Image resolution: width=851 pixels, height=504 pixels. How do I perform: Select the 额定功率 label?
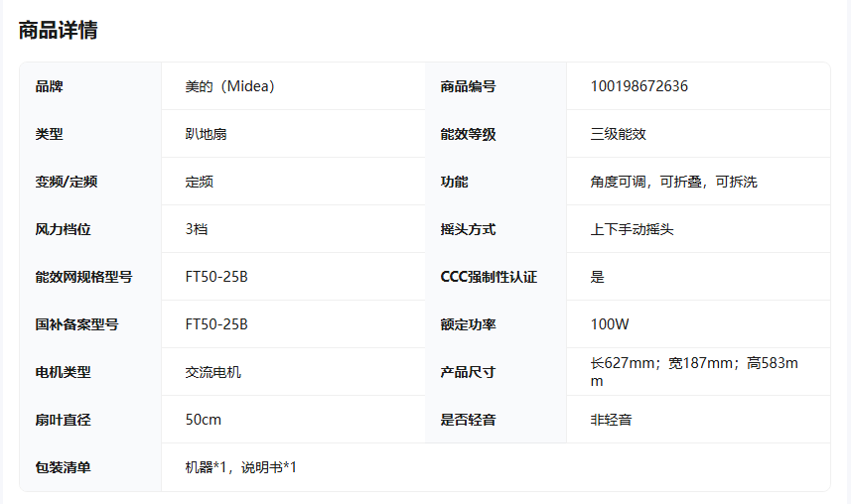tap(468, 324)
